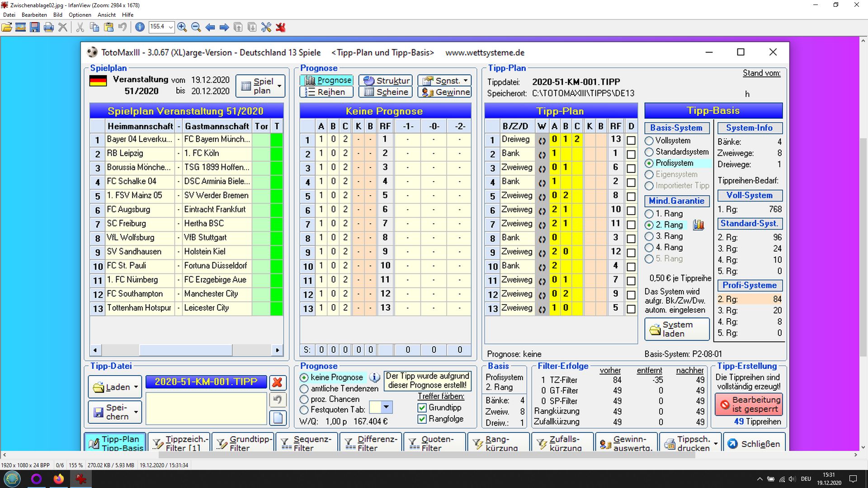Select Vollsystem radio button
This screenshot has width=868, height=488.
point(649,141)
